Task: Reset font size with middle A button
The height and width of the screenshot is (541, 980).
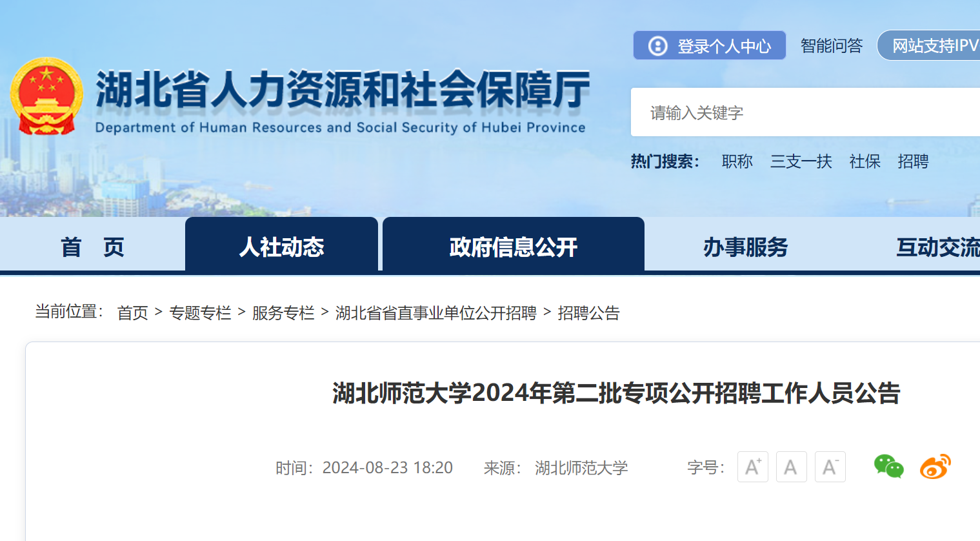Action: [x=792, y=467]
